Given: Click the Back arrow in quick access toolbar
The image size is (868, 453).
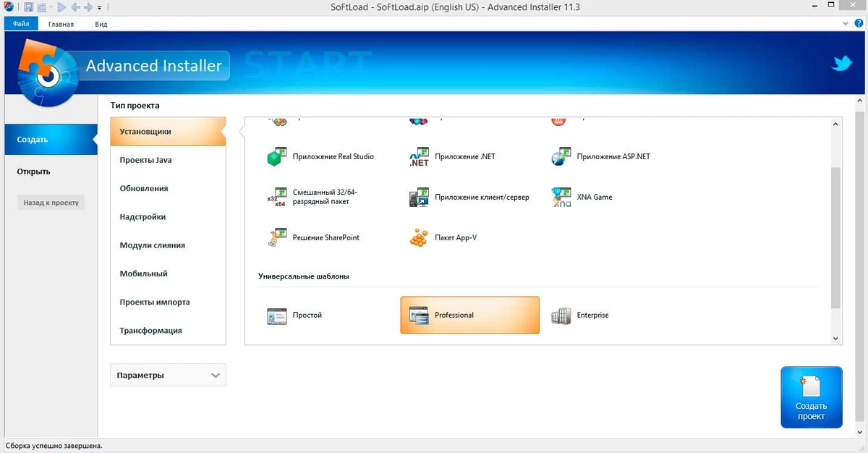Looking at the screenshot, I should pos(75,7).
